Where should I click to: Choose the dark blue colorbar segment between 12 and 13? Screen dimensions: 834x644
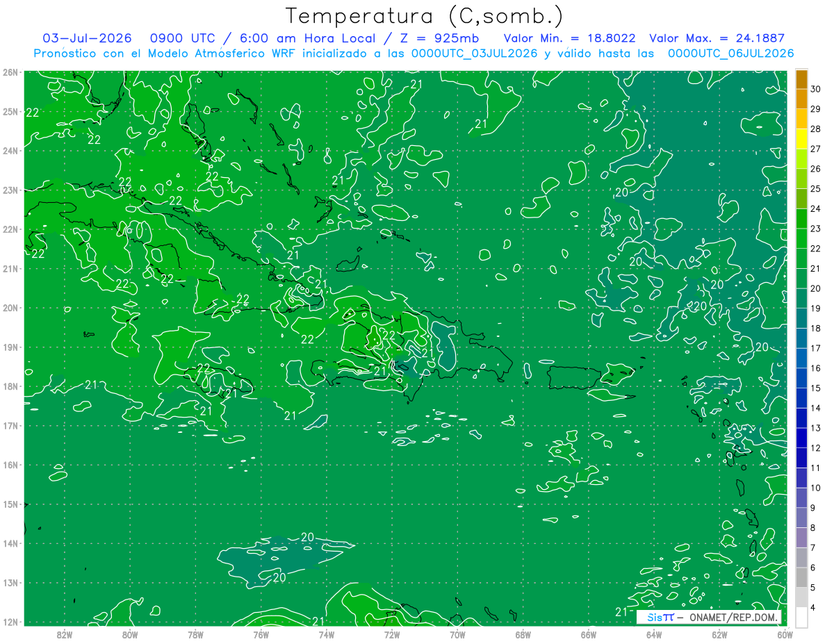pos(801,438)
